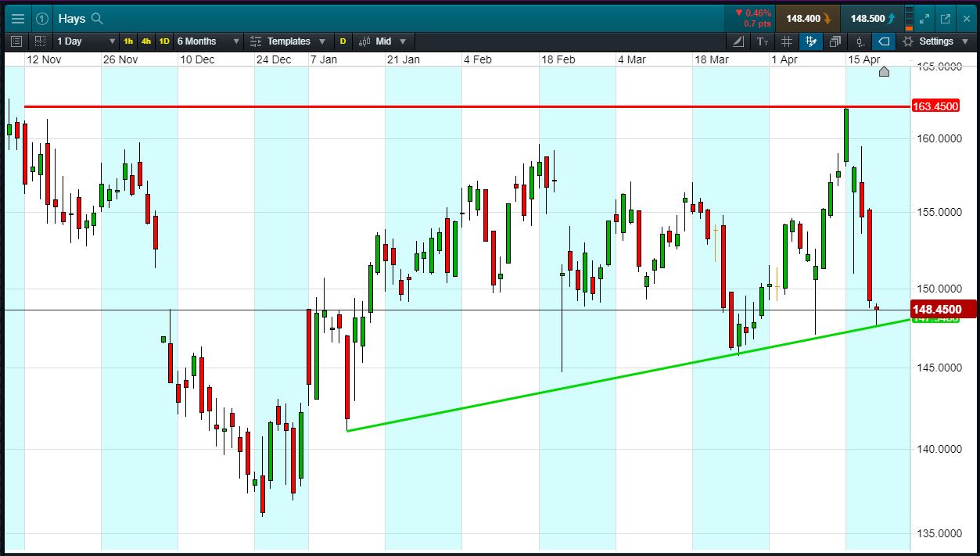
Task: Click the sell price 148.400 button
Action: (x=808, y=18)
